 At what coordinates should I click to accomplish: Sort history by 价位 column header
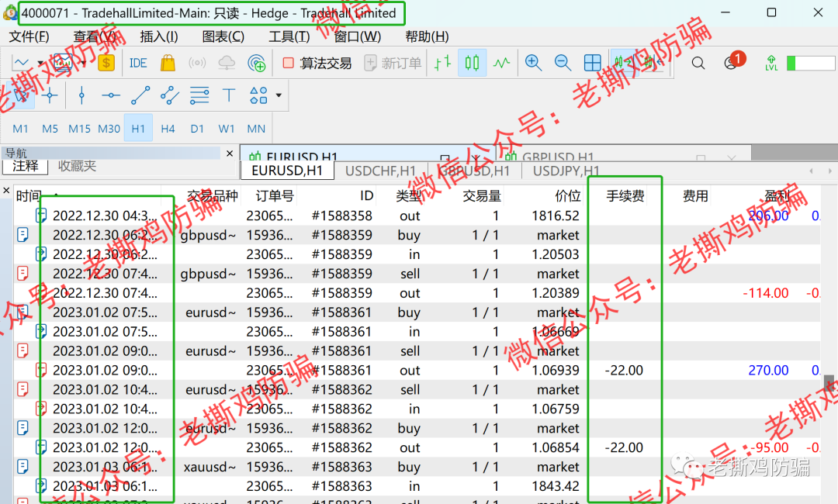tap(567, 196)
